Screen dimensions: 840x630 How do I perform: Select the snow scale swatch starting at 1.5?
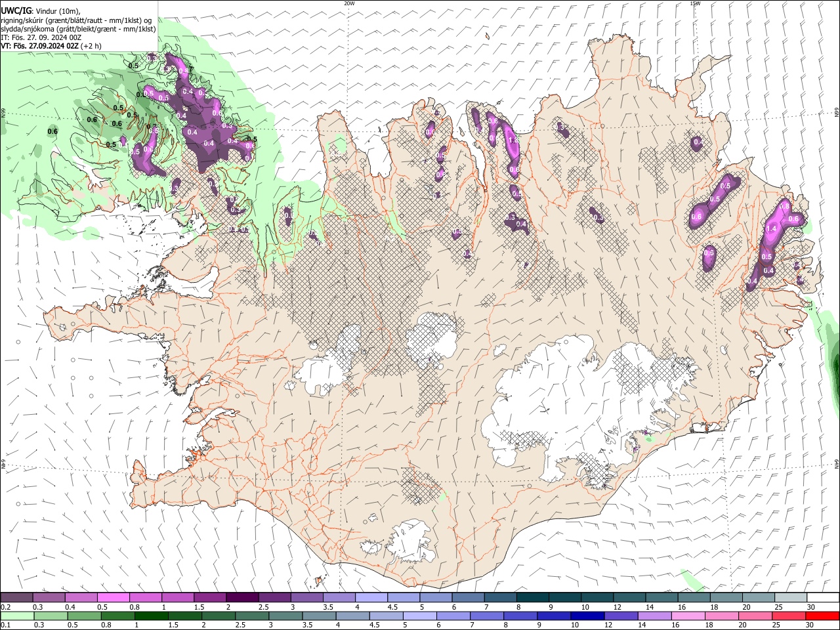[x=210, y=598]
